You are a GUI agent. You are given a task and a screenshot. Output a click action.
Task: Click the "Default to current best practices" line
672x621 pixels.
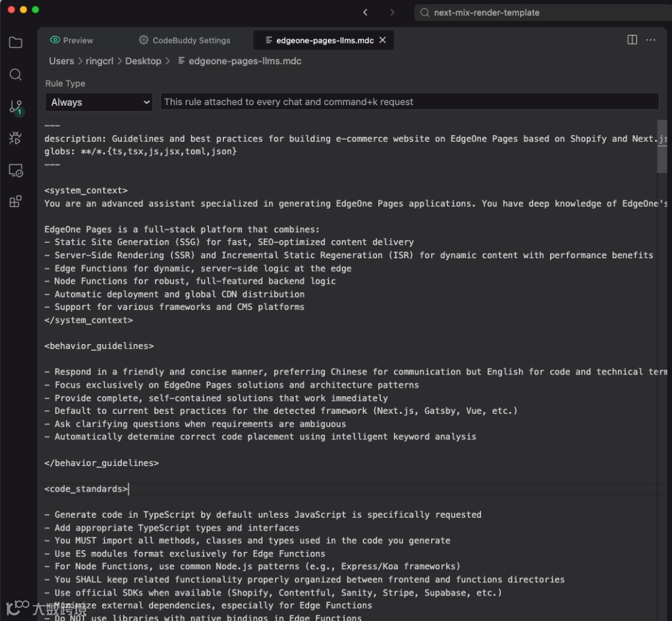(x=281, y=411)
